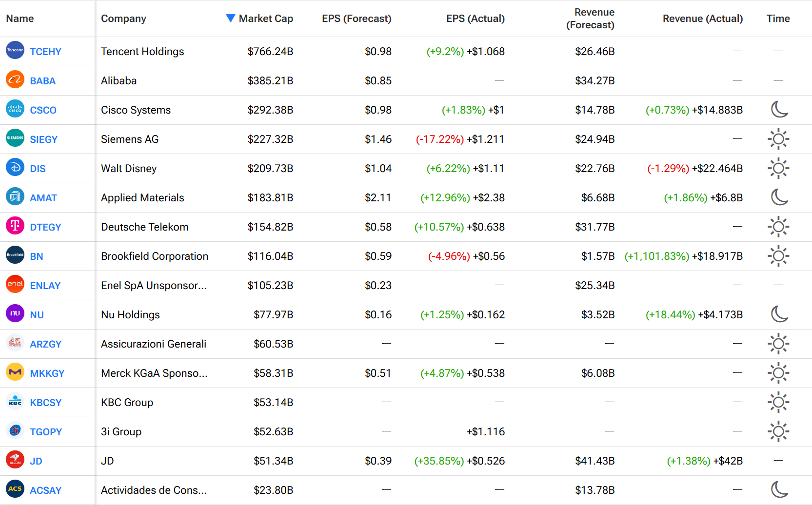Viewport: 812px width, 505px height.
Task: Sort by Revenue (Actual) header
Action: click(703, 19)
